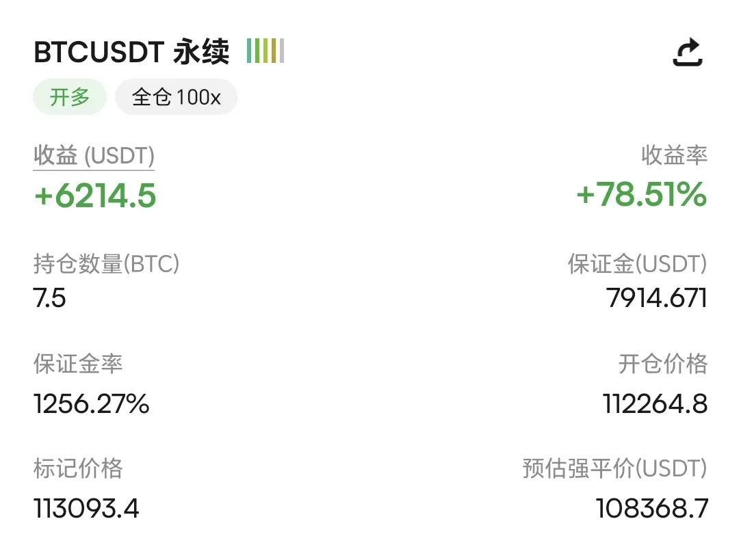Open BTCUSDT 永续 contract title
Viewport: 739px width, 560px height.
pyautogui.click(x=131, y=51)
